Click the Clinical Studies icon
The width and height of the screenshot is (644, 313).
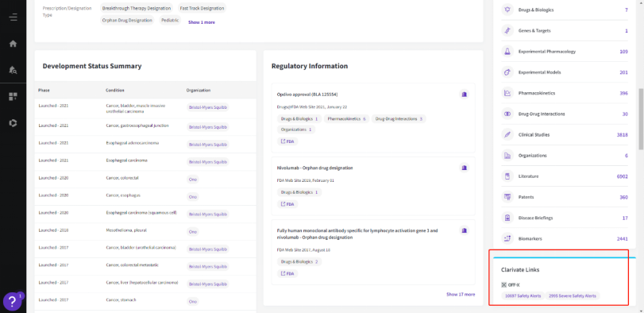coord(507,135)
